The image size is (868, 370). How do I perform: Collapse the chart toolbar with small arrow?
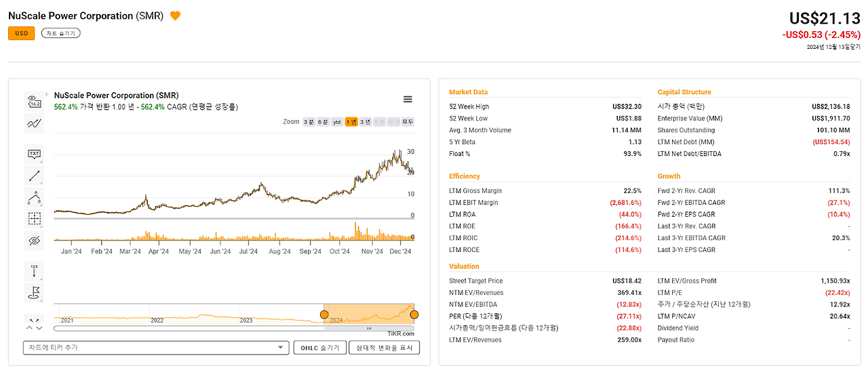46,94
